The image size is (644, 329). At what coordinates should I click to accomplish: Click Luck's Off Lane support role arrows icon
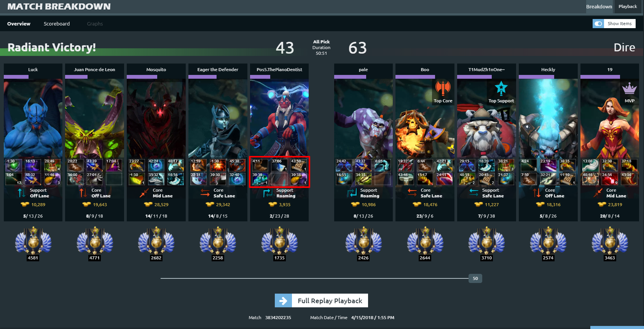[22, 193]
